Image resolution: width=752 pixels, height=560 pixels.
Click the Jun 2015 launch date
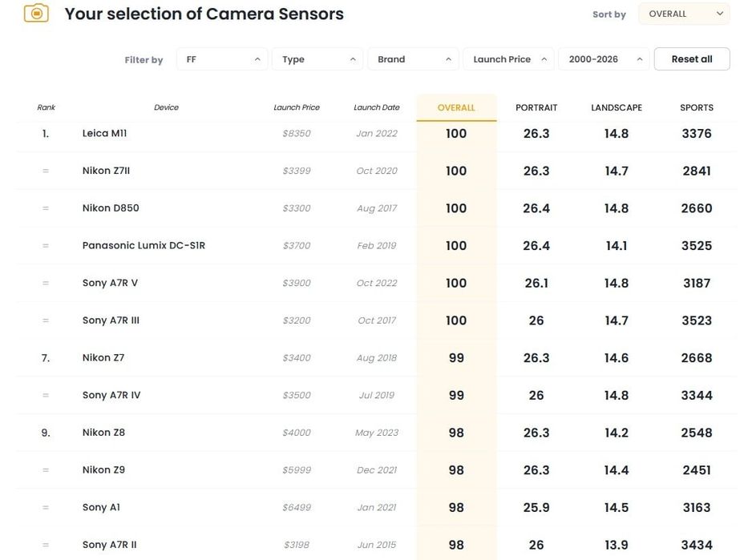click(377, 545)
